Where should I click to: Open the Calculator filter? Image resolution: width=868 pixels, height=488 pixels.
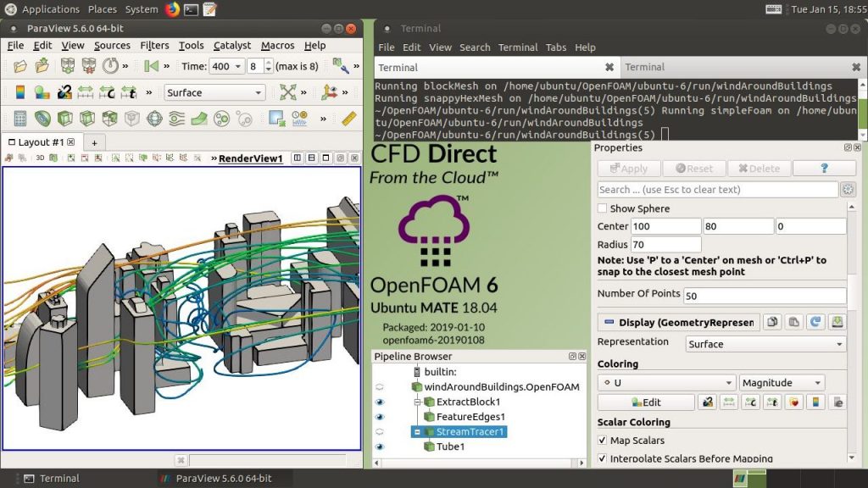pyautogui.click(x=20, y=119)
